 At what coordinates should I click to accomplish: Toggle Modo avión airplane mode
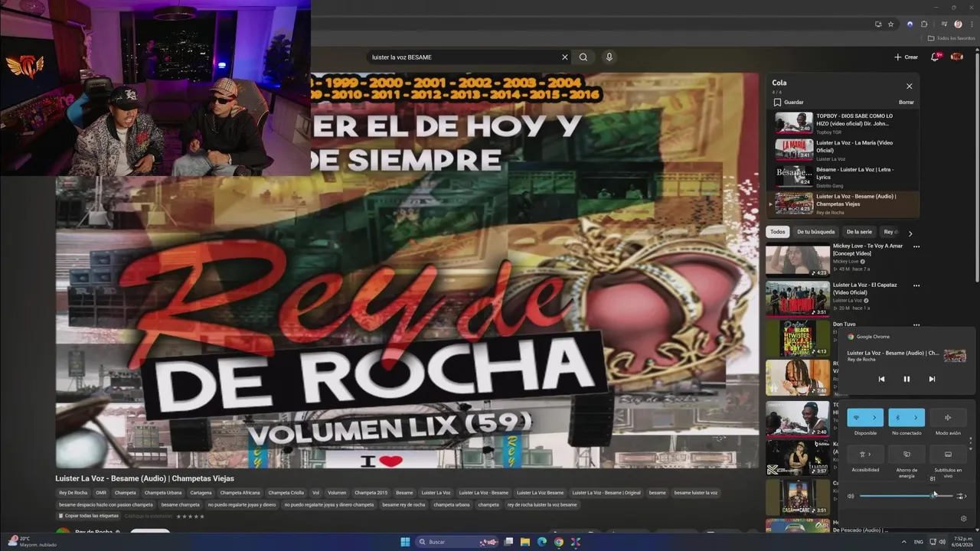tap(948, 418)
